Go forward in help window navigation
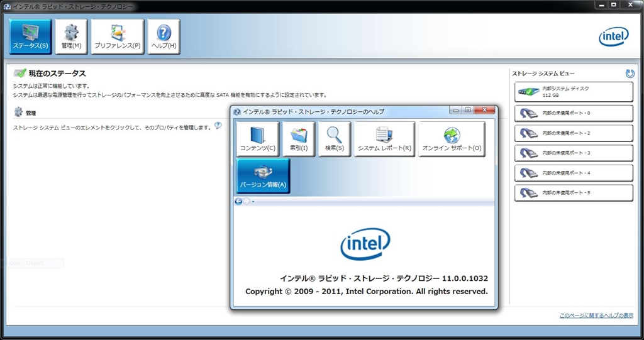 tap(247, 201)
